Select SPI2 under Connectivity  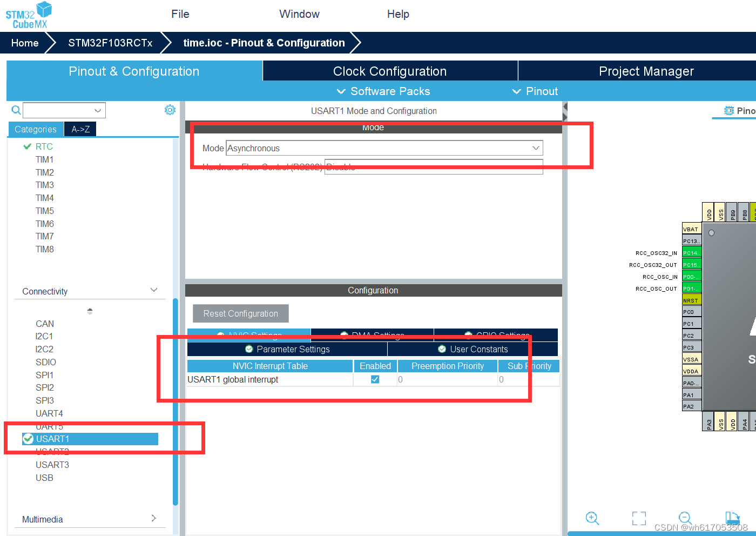44,387
